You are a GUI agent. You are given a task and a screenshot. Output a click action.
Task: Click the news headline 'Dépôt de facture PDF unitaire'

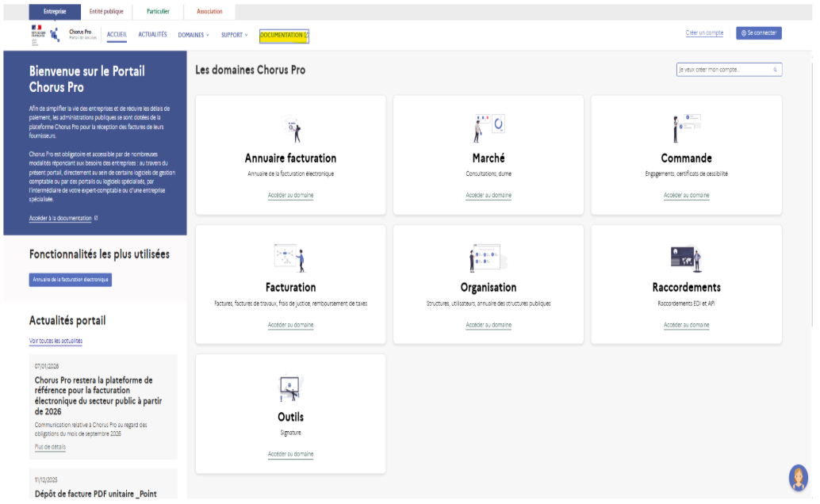coord(96,494)
